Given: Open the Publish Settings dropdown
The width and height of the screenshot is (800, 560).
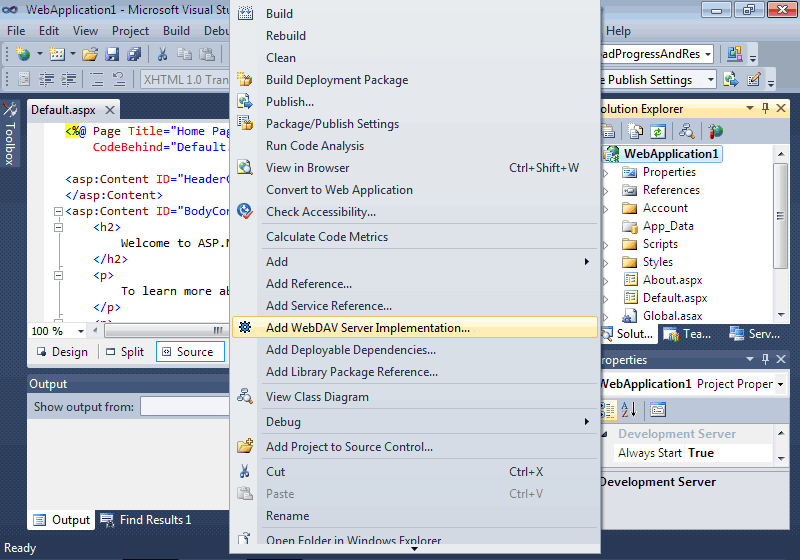Looking at the screenshot, I should (711, 80).
